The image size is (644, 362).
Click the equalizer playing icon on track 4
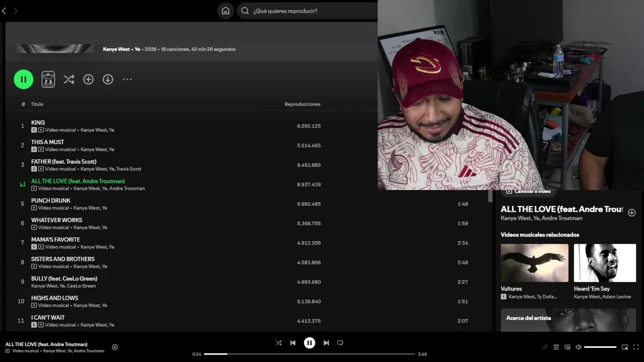22,185
